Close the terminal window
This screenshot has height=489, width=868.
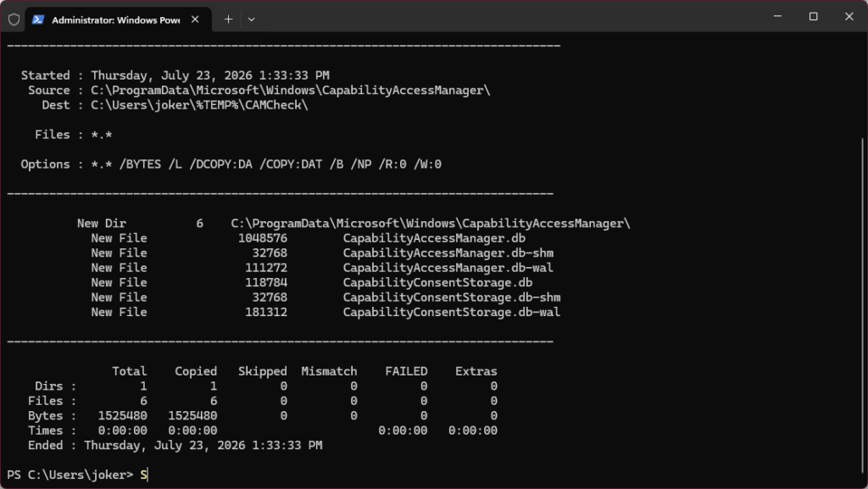[x=849, y=17]
